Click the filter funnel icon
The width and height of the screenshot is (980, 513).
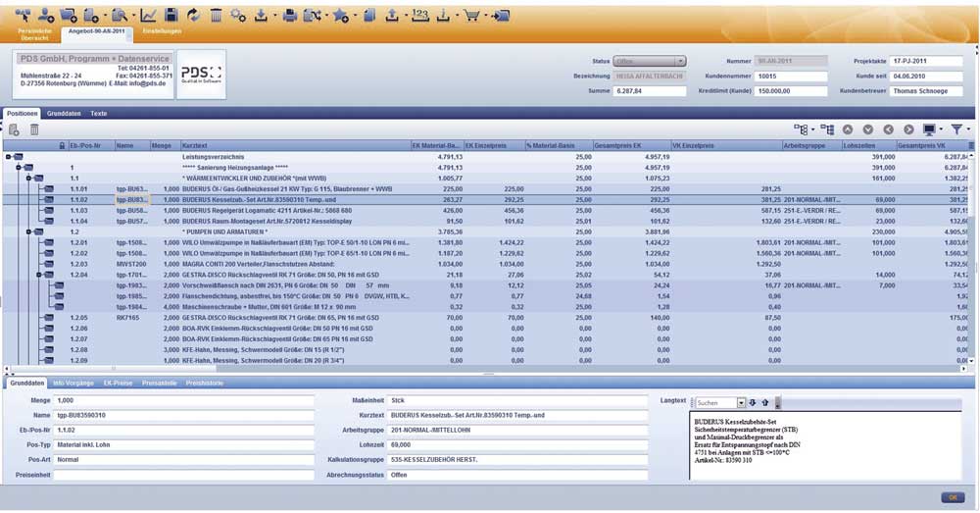(x=956, y=129)
